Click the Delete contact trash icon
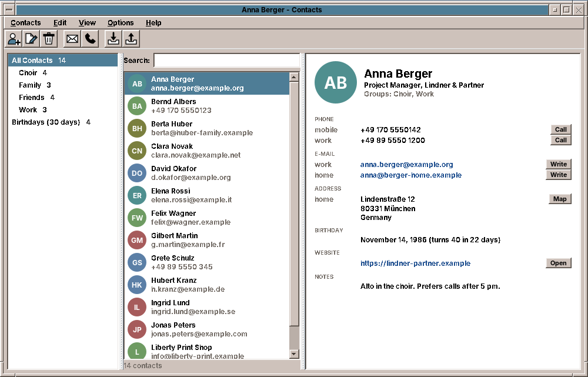This screenshot has width=588, height=377. point(49,39)
